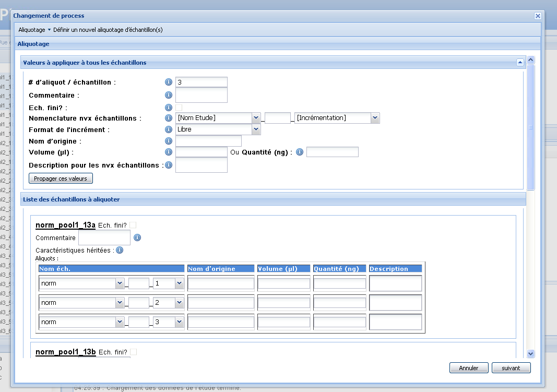Focus top Commentaire text field
This screenshot has width=557, height=392.
[202, 95]
